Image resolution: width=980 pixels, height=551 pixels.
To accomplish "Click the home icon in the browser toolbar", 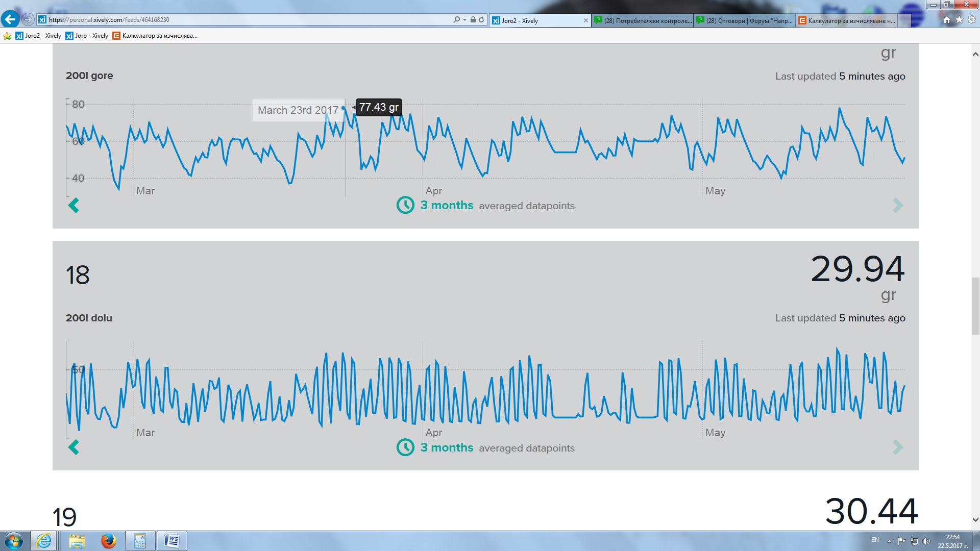I will point(947,20).
